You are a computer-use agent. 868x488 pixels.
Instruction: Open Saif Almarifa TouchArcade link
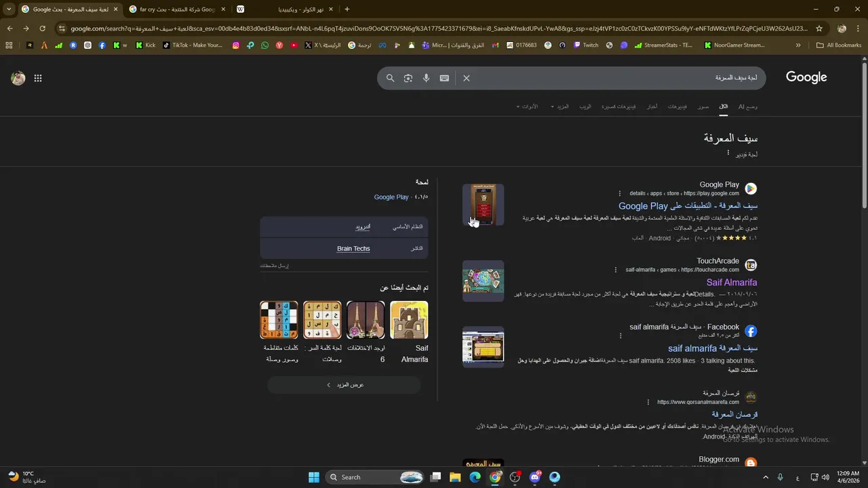click(x=732, y=283)
